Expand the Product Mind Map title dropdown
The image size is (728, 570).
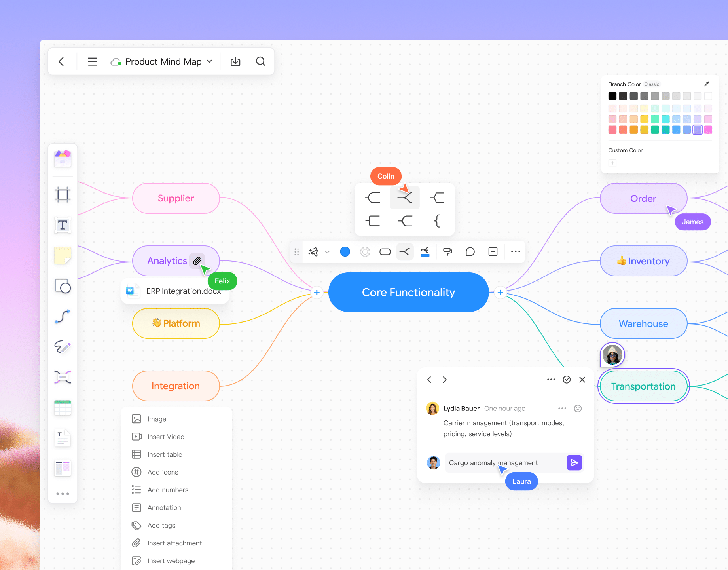209,61
